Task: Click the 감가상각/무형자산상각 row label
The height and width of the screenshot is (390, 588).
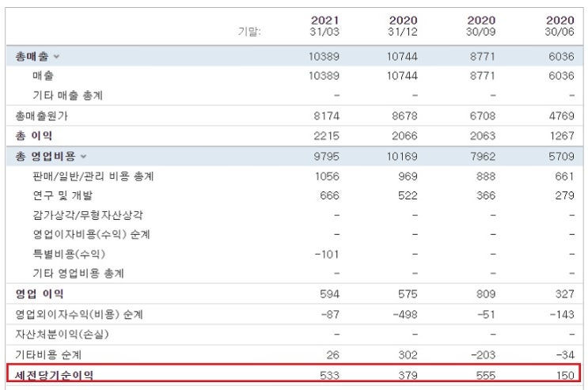Action: [88, 215]
